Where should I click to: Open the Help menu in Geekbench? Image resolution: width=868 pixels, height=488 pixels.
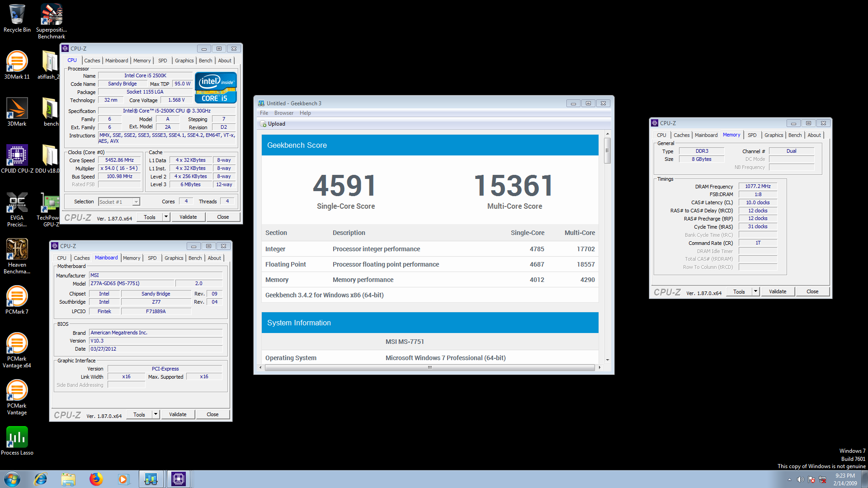coord(305,113)
